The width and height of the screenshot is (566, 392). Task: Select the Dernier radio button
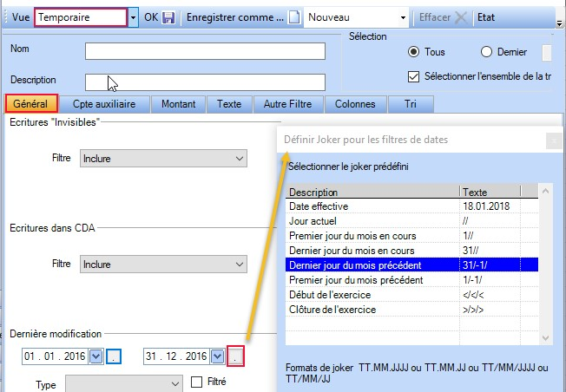click(486, 52)
